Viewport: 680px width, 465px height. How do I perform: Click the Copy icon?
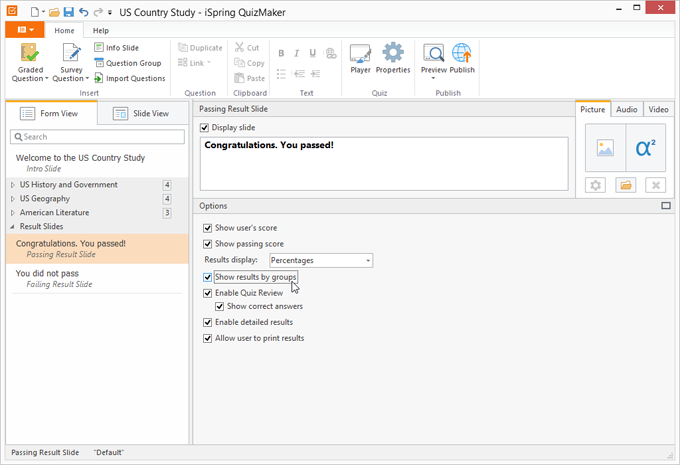coord(239,63)
